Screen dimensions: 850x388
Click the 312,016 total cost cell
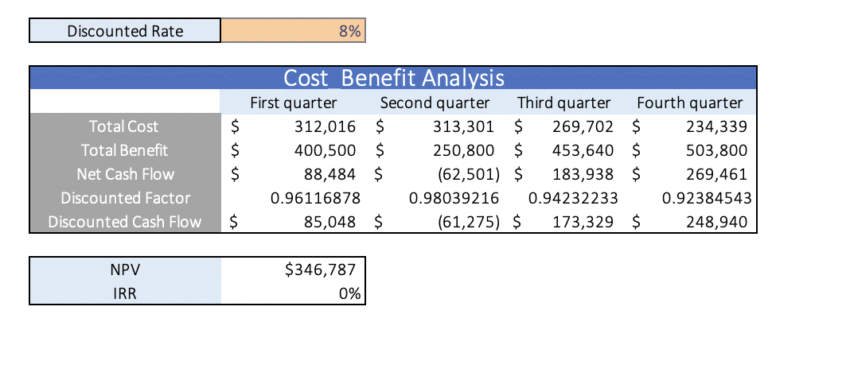pos(293,126)
